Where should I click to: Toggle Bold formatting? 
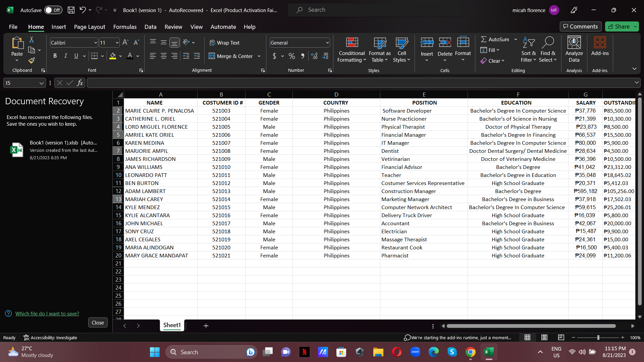coord(55,56)
